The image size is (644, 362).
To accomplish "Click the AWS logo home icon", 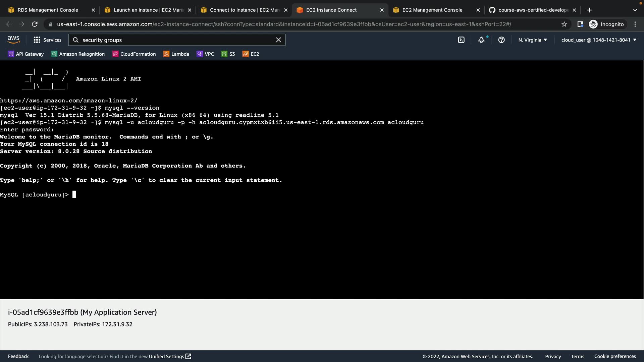I will tap(13, 40).
